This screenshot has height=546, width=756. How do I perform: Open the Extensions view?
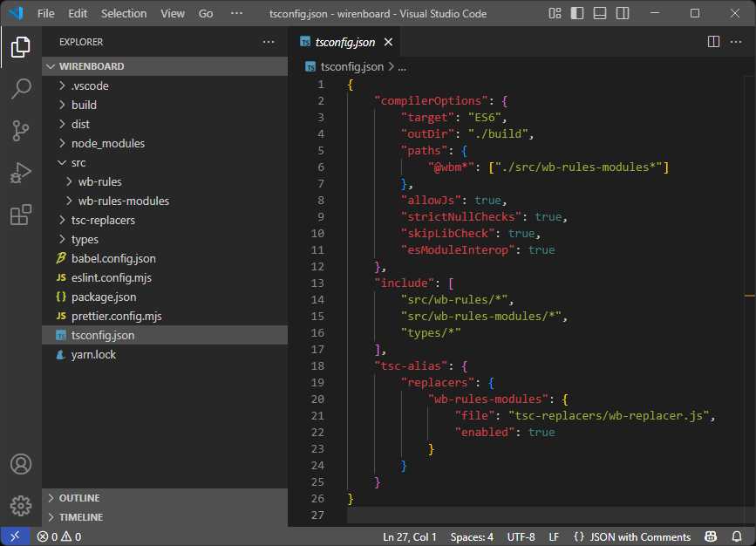click(21, 211)
